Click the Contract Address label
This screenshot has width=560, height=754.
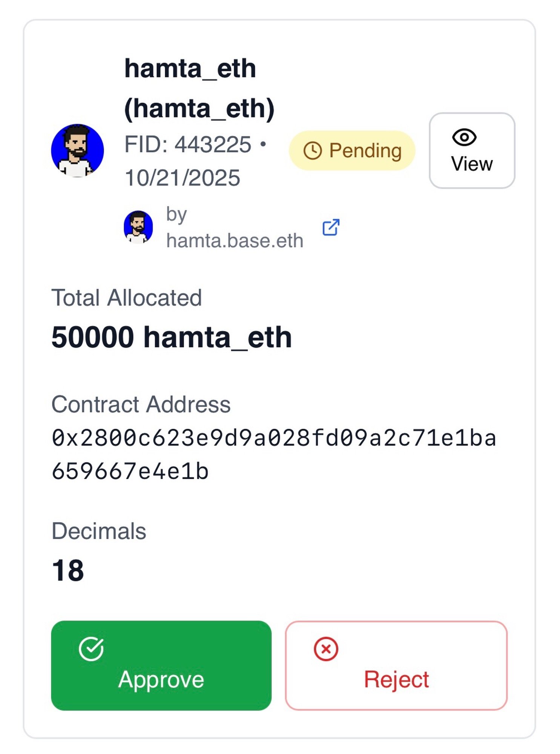[141, 405]
